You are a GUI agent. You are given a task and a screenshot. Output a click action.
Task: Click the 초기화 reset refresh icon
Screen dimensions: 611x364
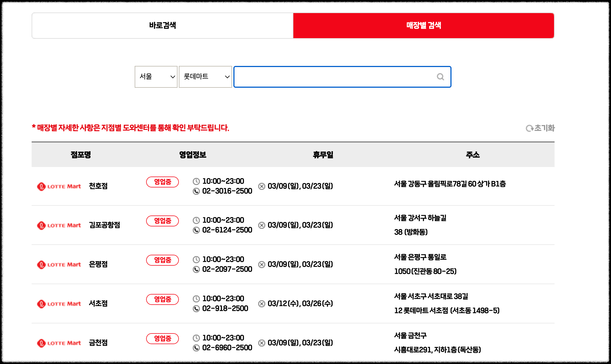(529, 128)
